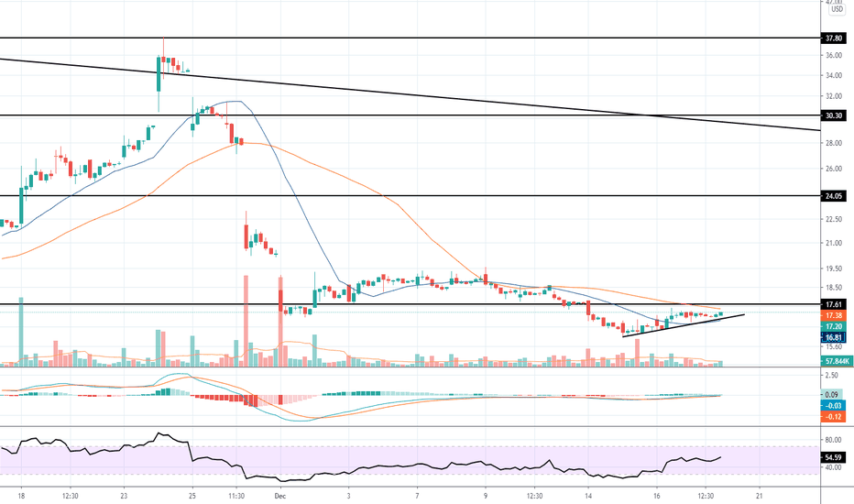Click the 40.00 RSI scale label
854x504 pixels.
(x=833, y=467)
